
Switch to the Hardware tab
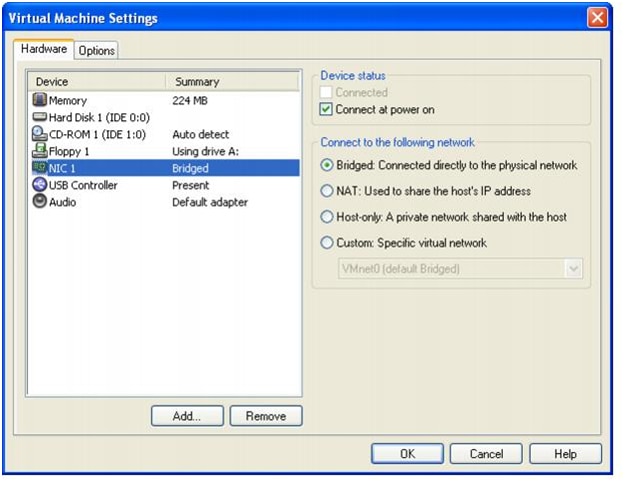[44, 49]
